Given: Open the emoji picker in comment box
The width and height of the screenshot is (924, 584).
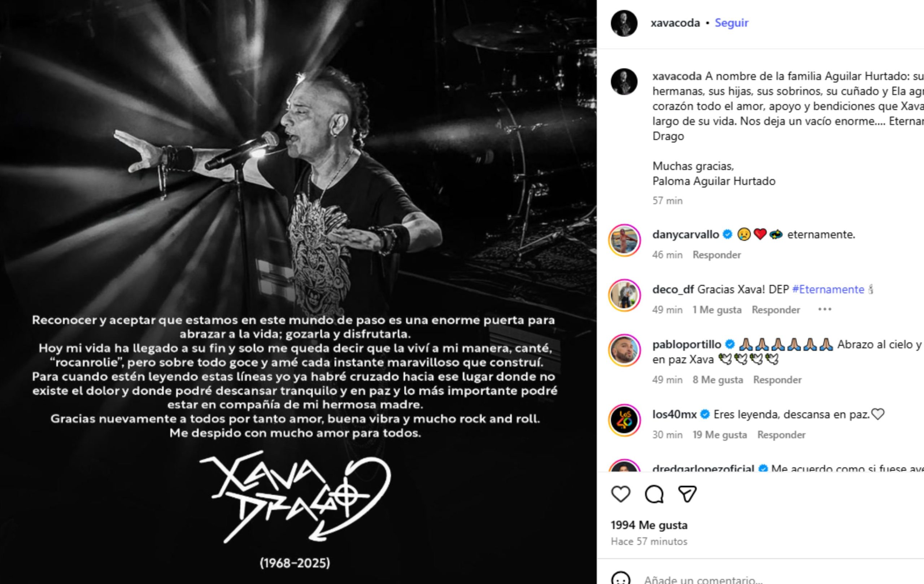Looking at the screenshot, I should point(620,579).
